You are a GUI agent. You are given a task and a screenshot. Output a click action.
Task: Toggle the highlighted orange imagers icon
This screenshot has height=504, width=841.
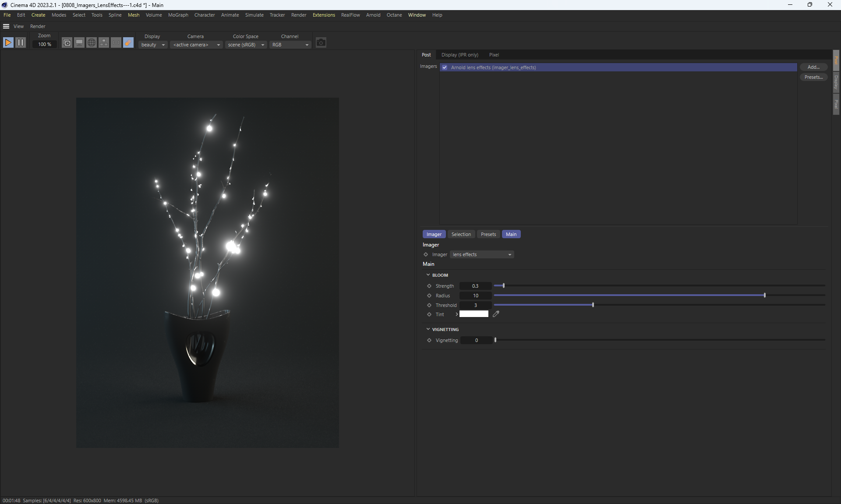tap(128, 42)
